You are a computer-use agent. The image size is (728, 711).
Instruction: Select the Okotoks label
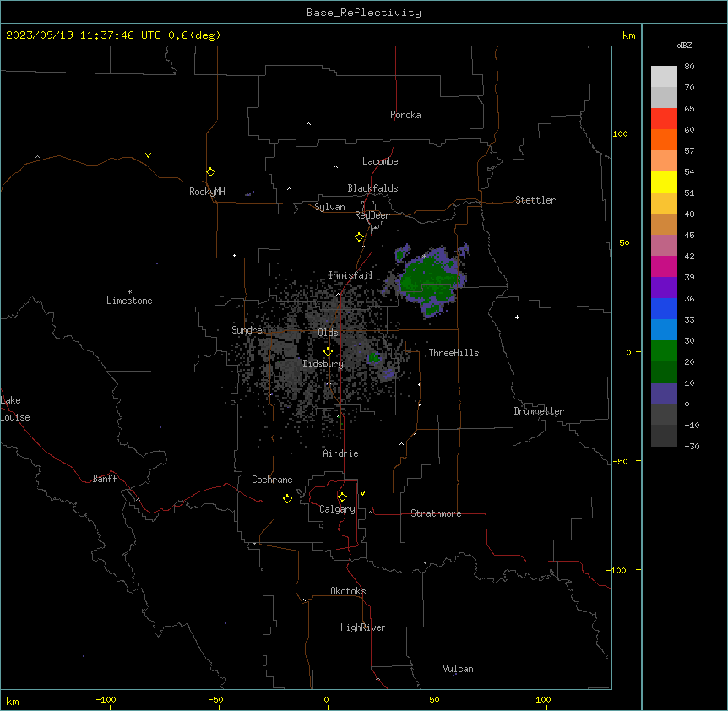pyautogui.click(x=348, y=591)
